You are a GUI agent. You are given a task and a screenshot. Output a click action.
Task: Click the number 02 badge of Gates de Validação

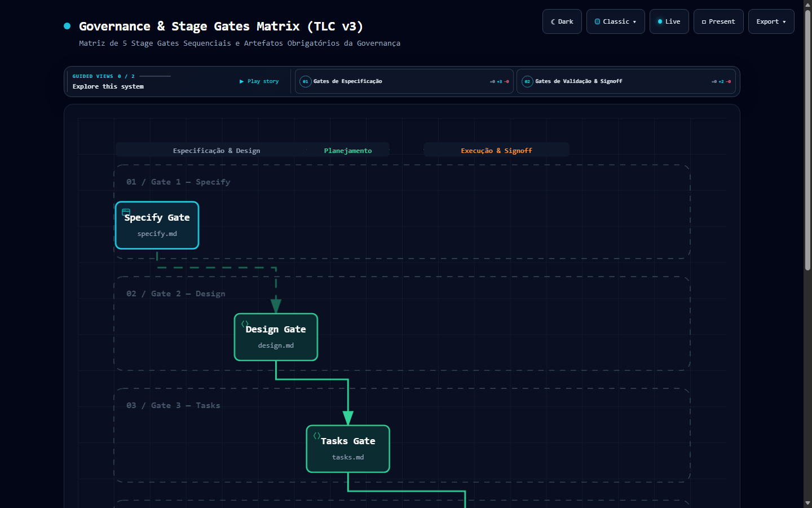coord(527,81)
